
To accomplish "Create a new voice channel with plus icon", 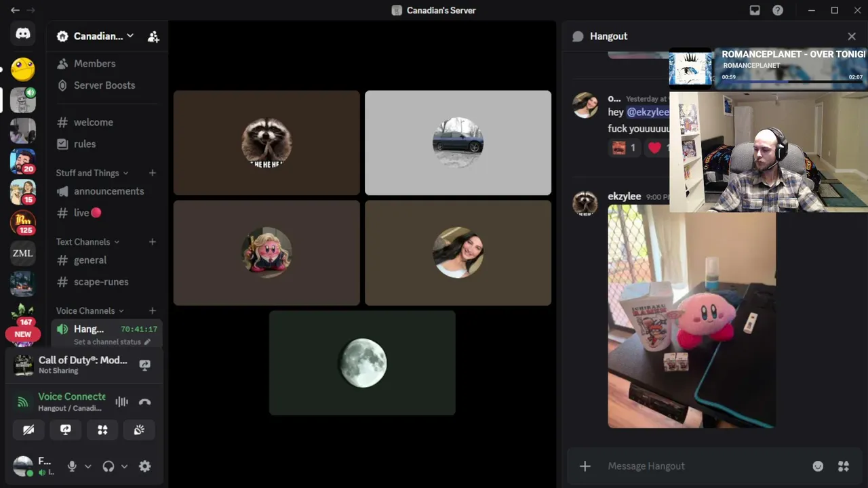I will 153,311.
